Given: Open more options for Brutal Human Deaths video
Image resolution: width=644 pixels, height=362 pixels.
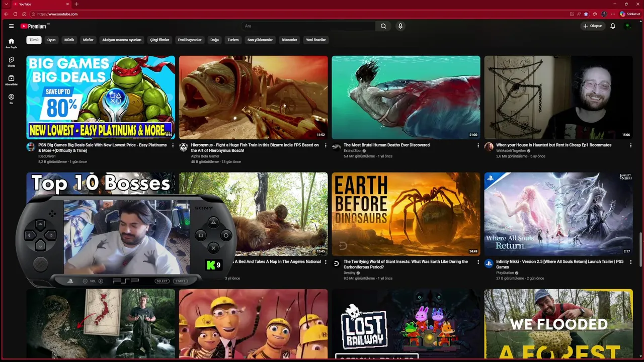Looking at the screenshot, I should point(478,145).
